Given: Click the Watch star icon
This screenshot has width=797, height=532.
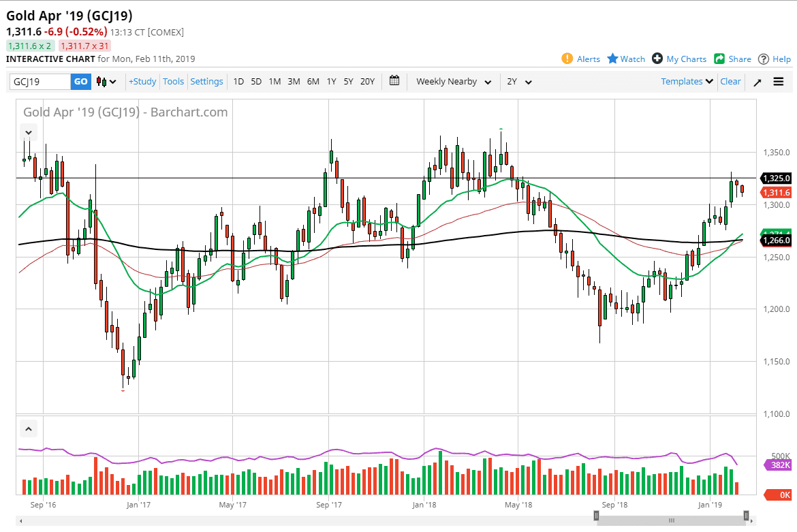Looking at the screenshot, I should (612, 59).
